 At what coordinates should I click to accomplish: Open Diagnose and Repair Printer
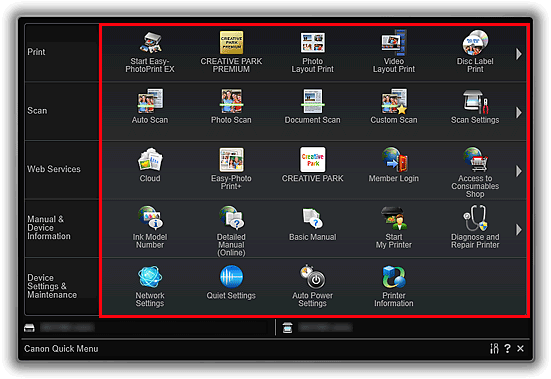click(475, 227)
